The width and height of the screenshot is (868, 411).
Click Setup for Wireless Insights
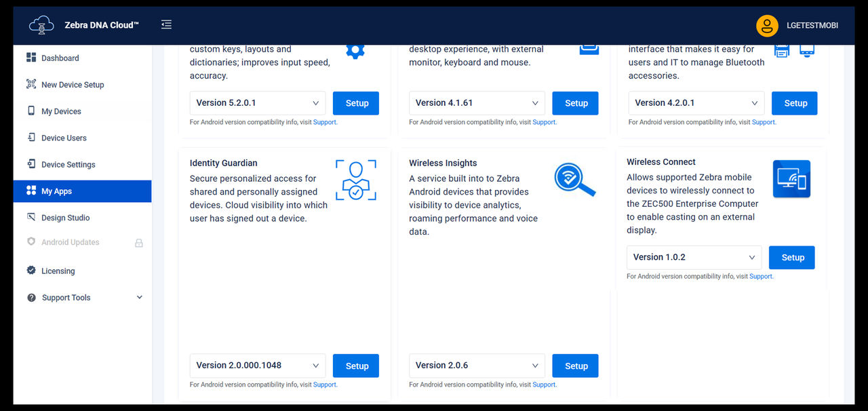point(575,365)
